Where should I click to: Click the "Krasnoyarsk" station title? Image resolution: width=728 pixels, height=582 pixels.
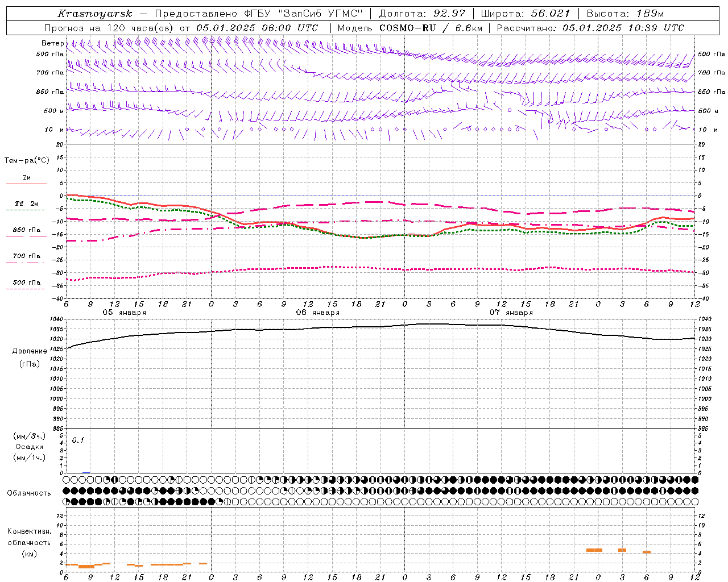pyautogui.click(x=95, y=14)
